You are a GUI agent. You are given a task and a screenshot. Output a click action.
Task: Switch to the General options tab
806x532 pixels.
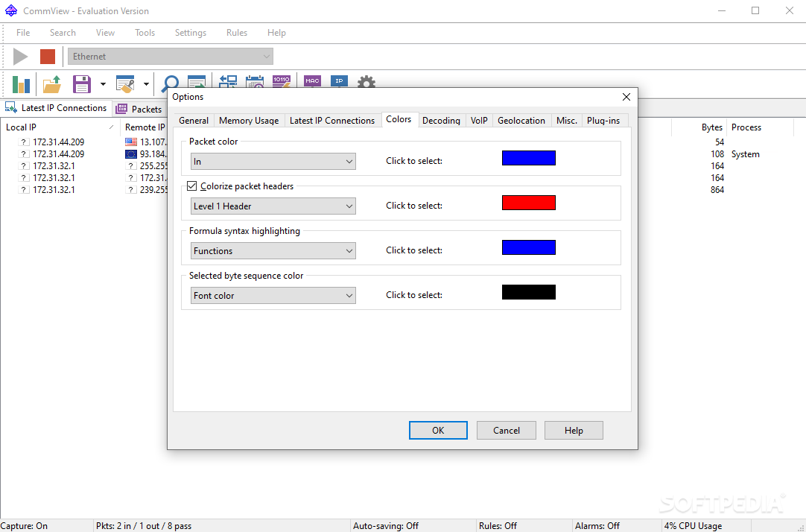[x=194, y=120]
